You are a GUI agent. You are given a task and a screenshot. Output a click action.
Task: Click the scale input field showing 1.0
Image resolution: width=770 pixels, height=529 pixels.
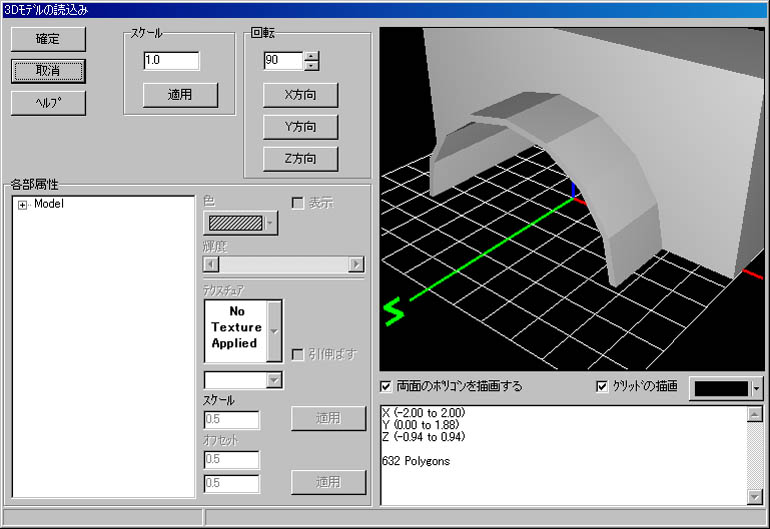pyautogui.click(x=171, y=60)
